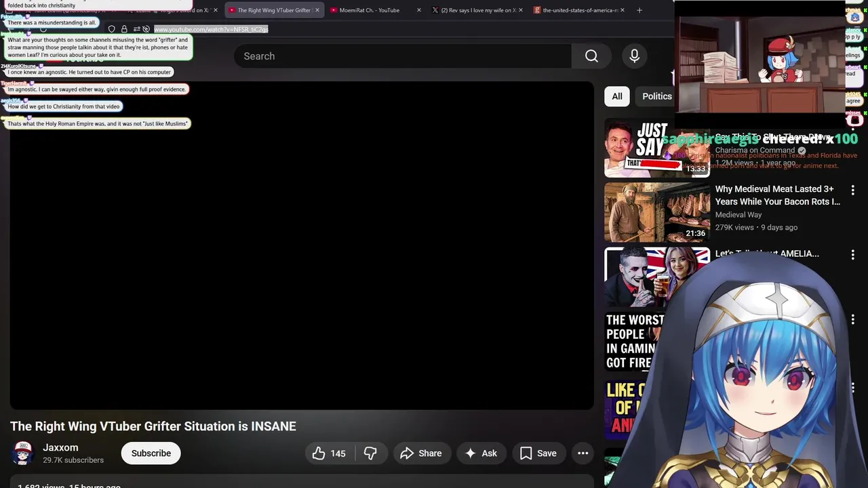The width and height of the screenshot is (868, 488).
Task: Click the Ask AI button
Action: 481,453
